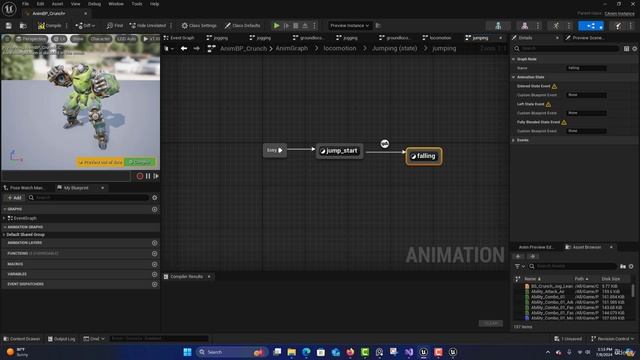Add a new graph with plus icon
The image size is (640, 360).
(x=155, y=209)
